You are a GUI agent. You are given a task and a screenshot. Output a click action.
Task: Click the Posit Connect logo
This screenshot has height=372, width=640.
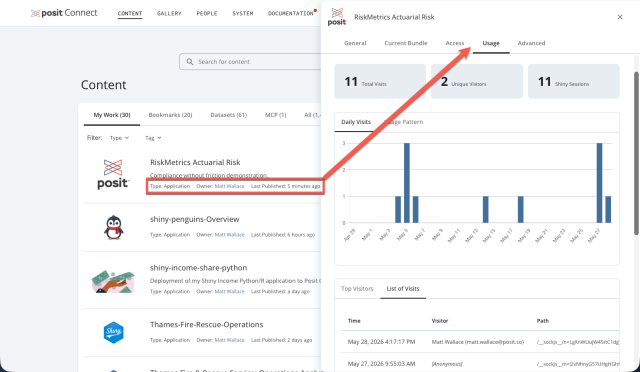pyautogui.click(x=64, y=13)
